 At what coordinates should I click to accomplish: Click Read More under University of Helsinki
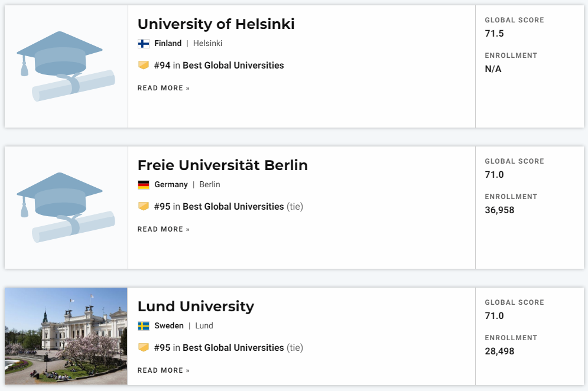(x=164, y=88)
